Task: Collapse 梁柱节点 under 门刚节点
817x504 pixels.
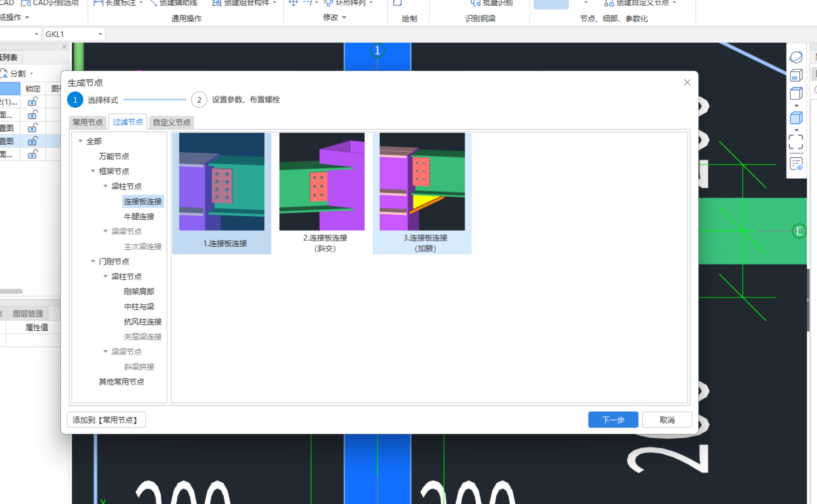Action: click(x=106, y=276)
